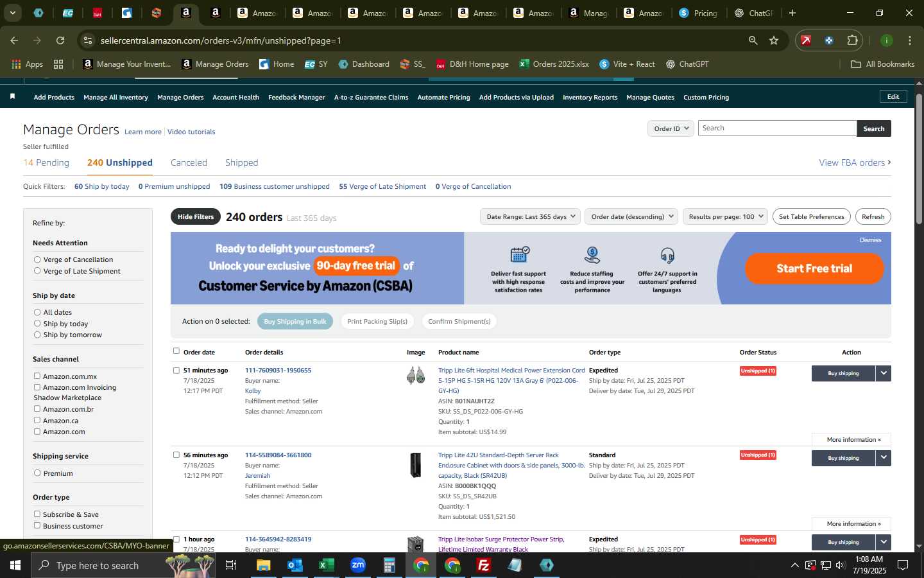Select order 114-5589084-3661800 checkbox
924x578 pixels.
[x=176, y=455]
